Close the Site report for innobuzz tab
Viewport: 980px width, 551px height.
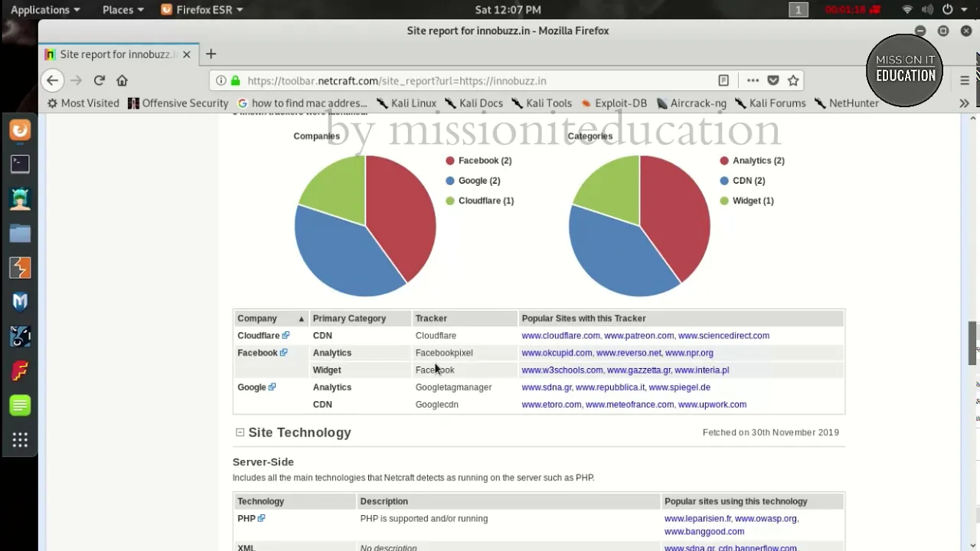[186, 54]
